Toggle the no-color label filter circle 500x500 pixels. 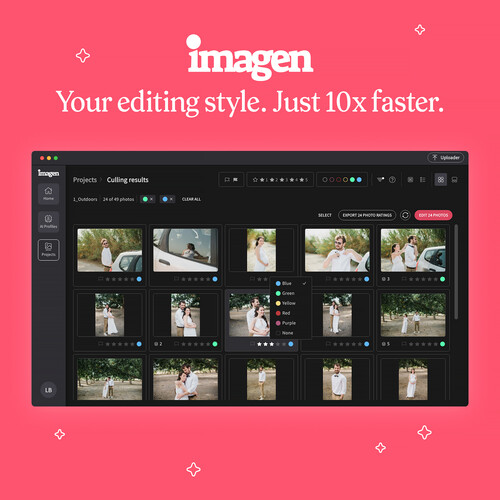pyautogui.click(x=325, y=180)
